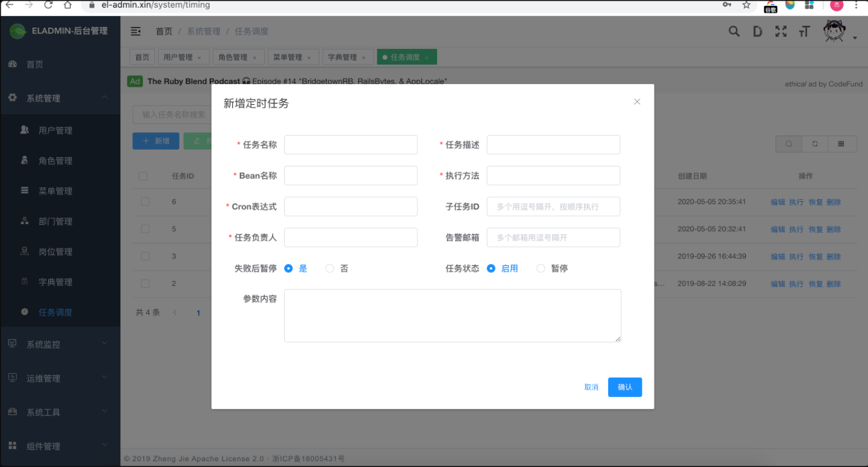868x467 pixels.
Task: Check the select-all checkbox in the table header
Action: 143,175
